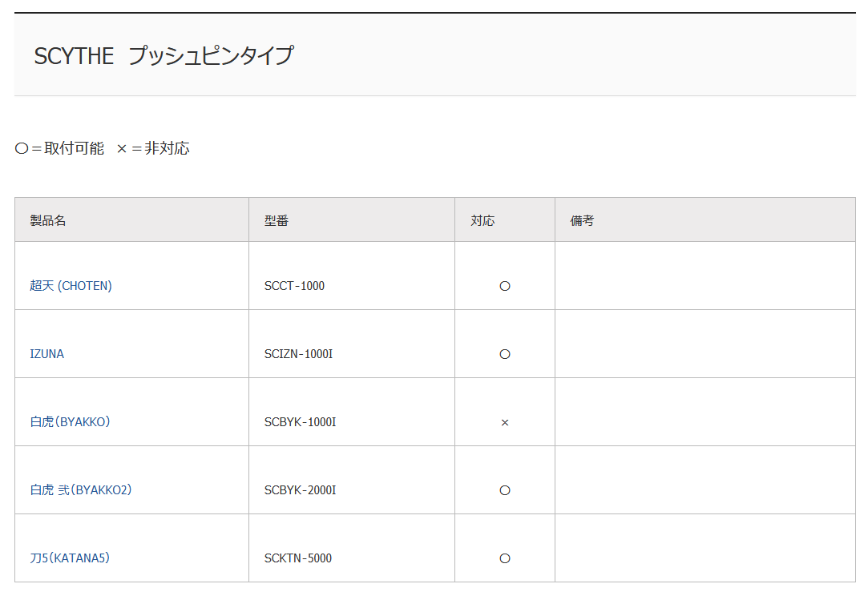Click the 対応 column header
868x596 pixels.
(x=505, y=219)
